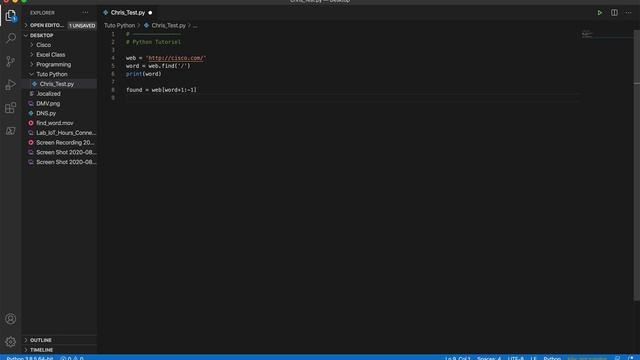This screenshot has height=360, width=640.
Task: Click the image icon beside DMV.png
Action: pyautogui.click(x=31, y=103)
